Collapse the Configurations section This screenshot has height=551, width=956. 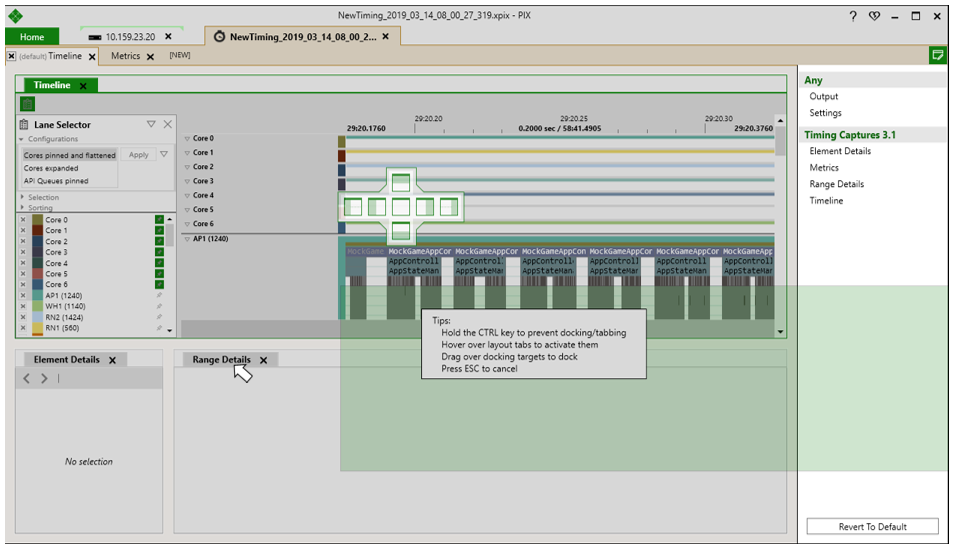point(21,139)
